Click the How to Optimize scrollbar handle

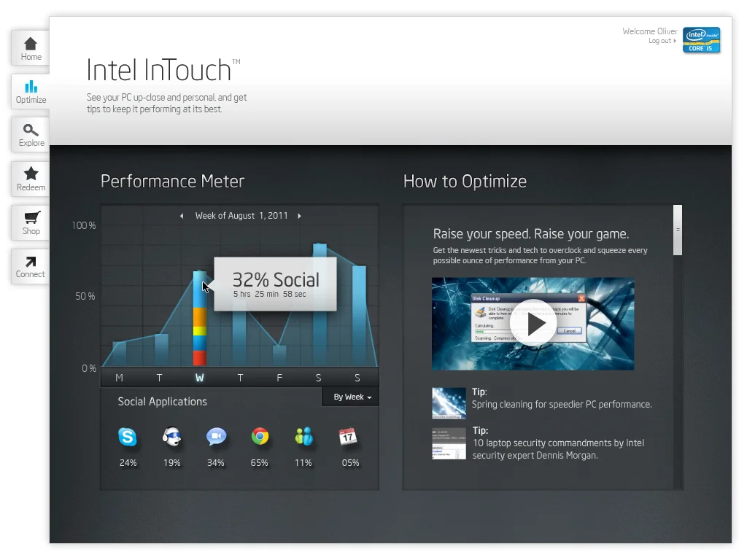678,230
